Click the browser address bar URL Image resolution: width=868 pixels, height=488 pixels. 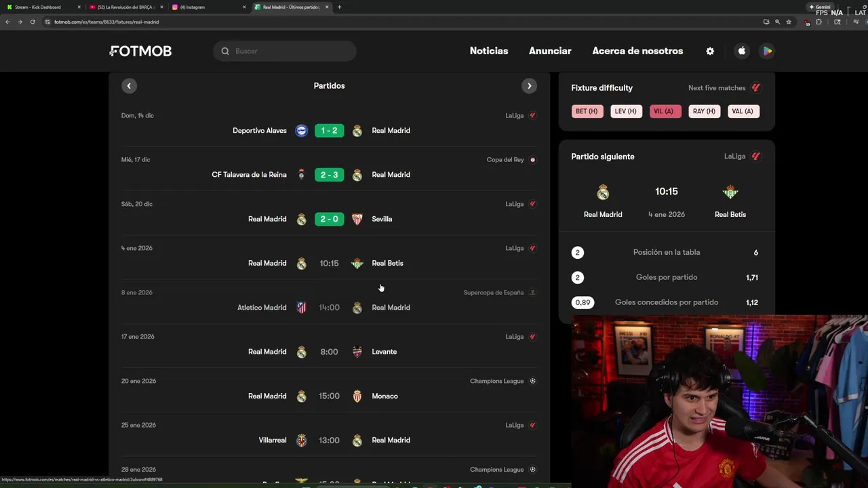106,22
